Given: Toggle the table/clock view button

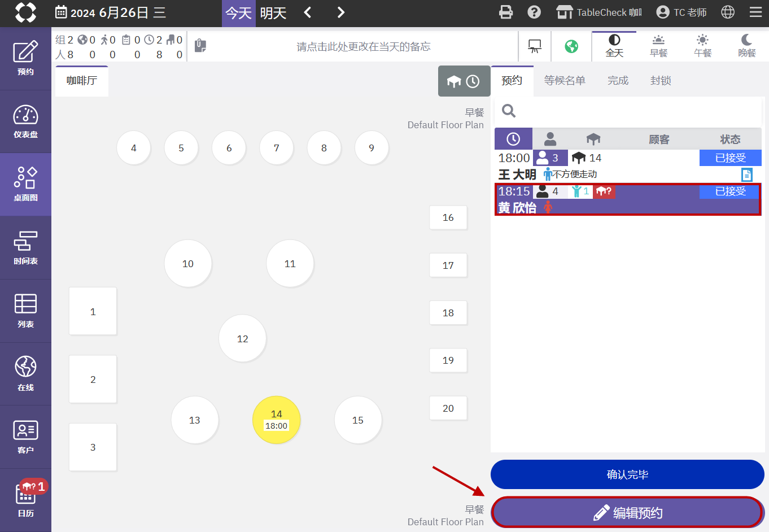Looking at the screenshot, I should (x=464, y=81).
